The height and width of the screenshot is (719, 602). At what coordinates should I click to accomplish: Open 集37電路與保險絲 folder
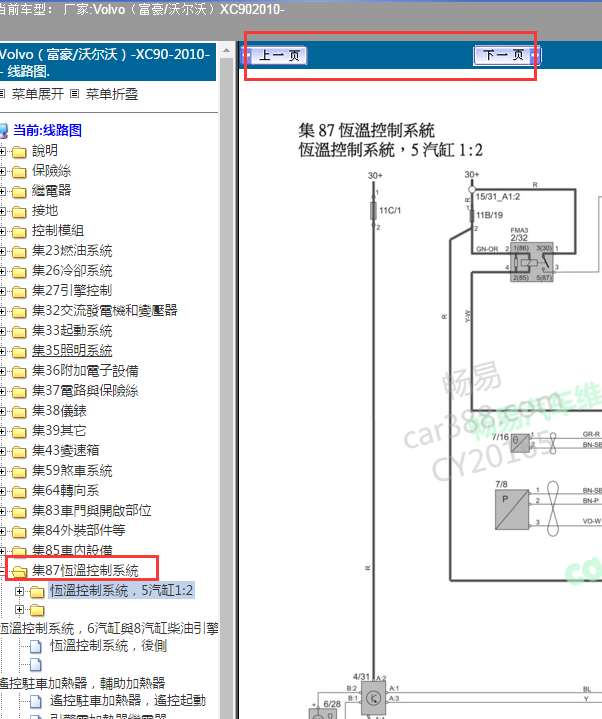coord(85,391)
